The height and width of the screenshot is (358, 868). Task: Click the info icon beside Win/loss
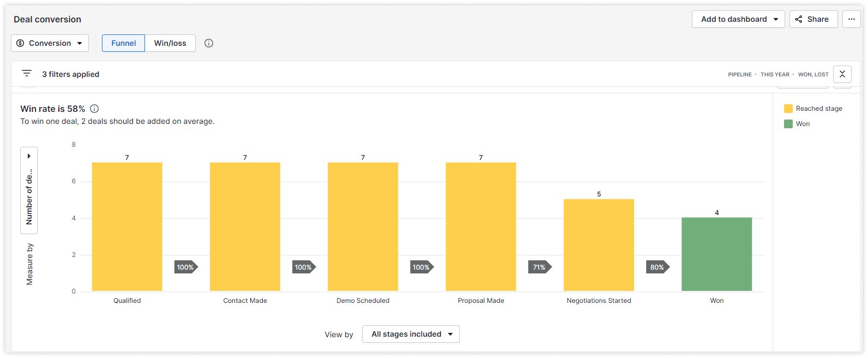tap(209, 43)
